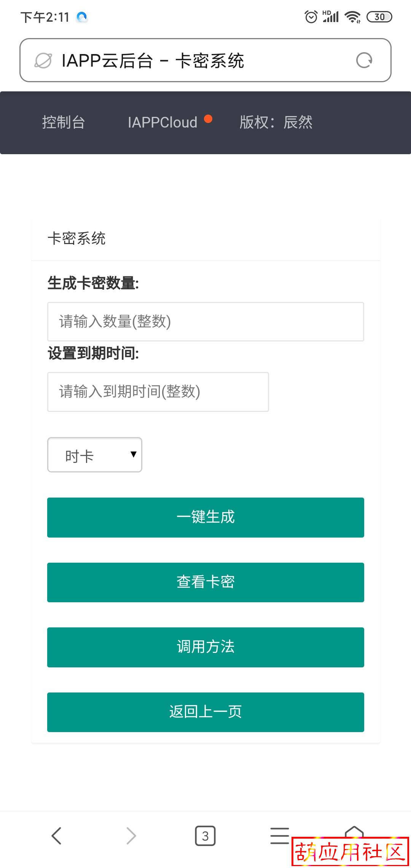The width and height of the screenshot is (411, 868).
Task: Tap the Wi-Fi status icon
Action: [352, 17]
